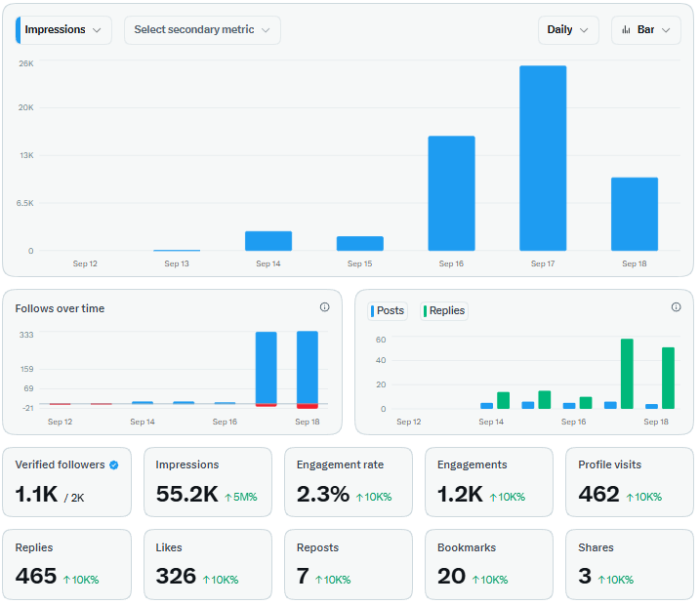Image resolution: width=700 pixels, height=605 pixels.
Task: Open the Impressions primary metric dropdown
Action: tap(63, 30)
